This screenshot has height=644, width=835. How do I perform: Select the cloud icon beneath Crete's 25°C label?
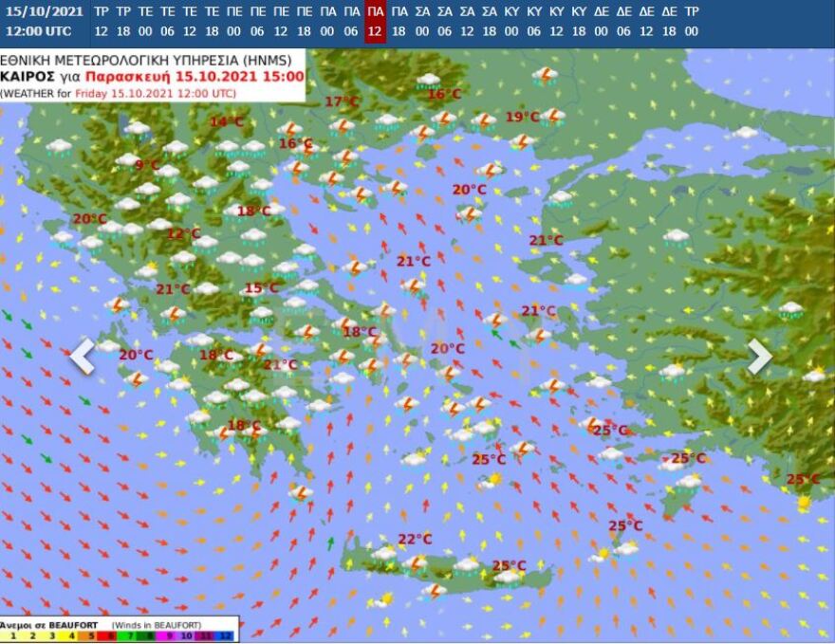(x=509, y=577)
